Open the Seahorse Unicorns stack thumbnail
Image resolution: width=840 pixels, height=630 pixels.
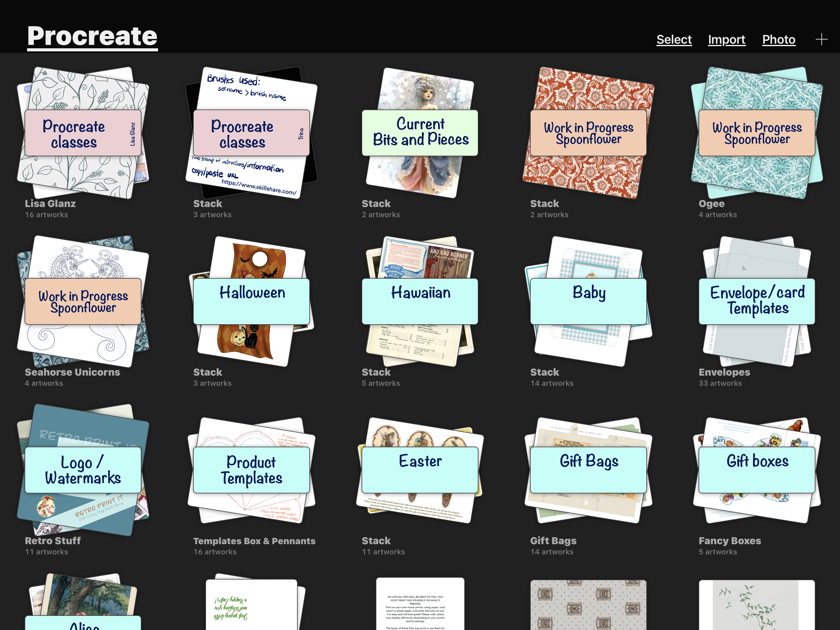click(x=83, y=301)
